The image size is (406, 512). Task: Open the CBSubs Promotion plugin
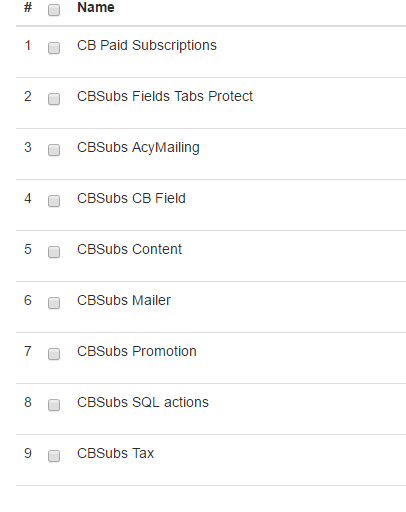[137, 351]
